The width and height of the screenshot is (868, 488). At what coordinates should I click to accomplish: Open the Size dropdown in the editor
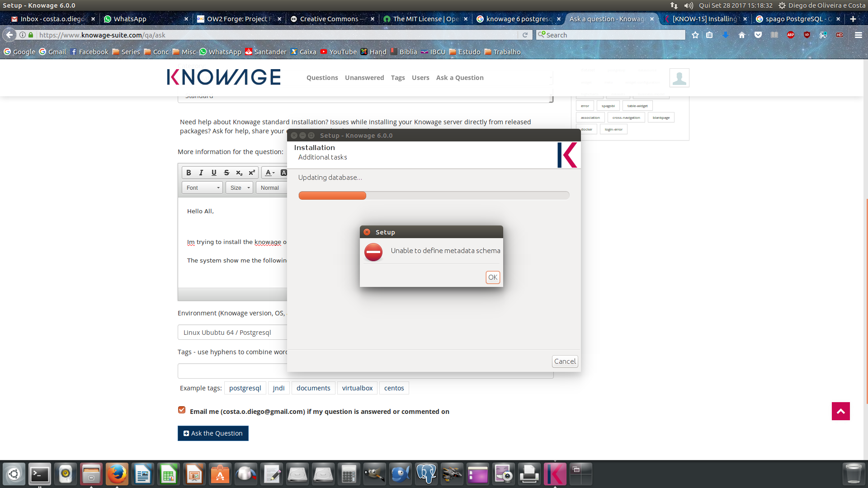click(239, 188)
